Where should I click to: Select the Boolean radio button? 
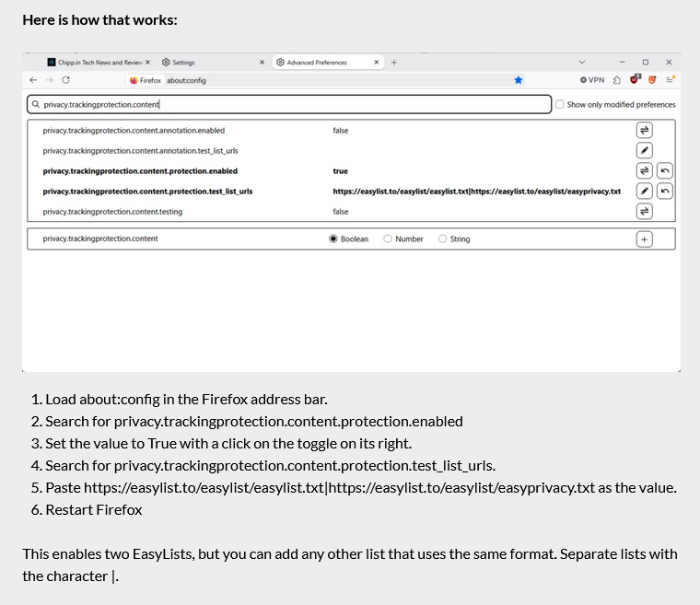[333, 239]
